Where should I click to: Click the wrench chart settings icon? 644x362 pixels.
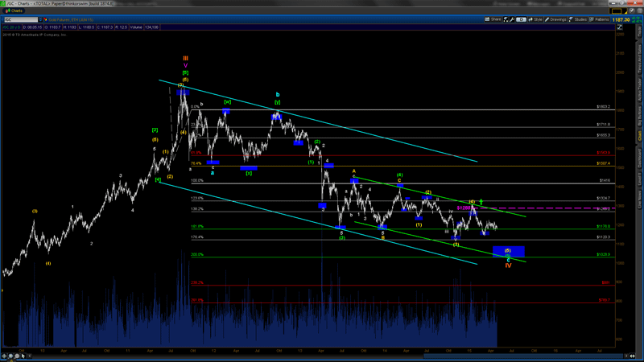point(514,19)
